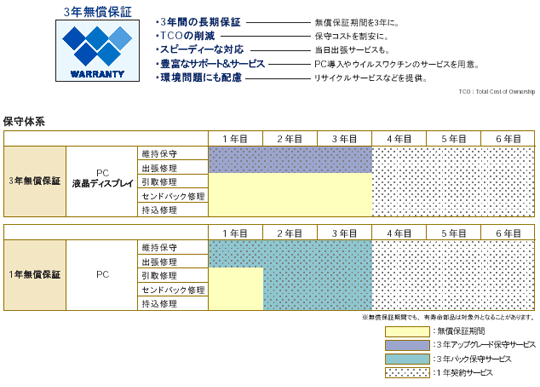Image resolution: width=540 pixels, height=387 pixels.
Task: Click the 無償保証期間 yellow legend swatch
Action: pyautogui.click(x=407, y=332)
